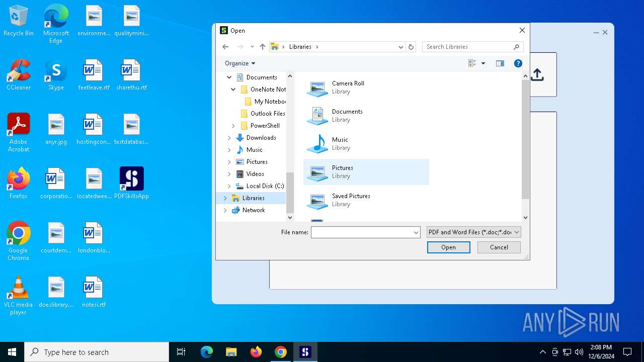Screen dimensions: 644x362
Task: Click the Cancel button
Action: coord(499,247)
